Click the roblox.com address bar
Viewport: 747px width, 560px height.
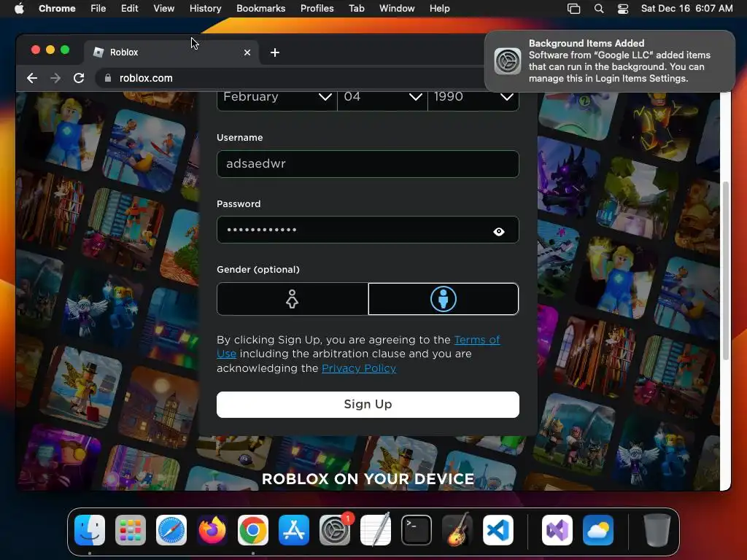pos(290,78)
